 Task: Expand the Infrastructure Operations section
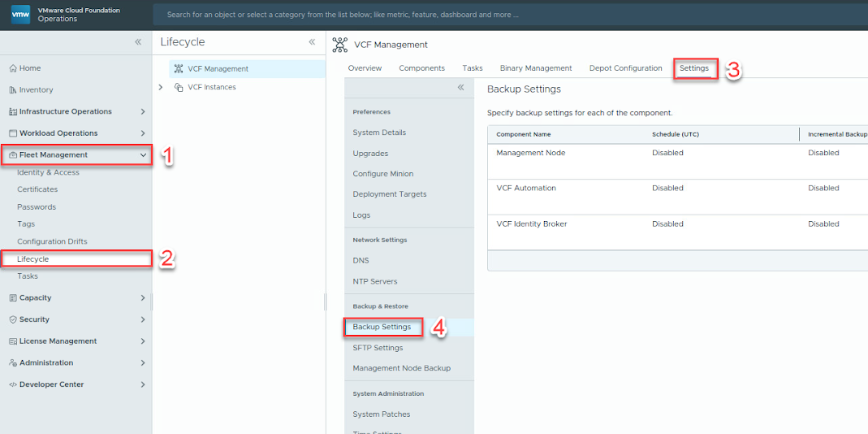point(143,111)
